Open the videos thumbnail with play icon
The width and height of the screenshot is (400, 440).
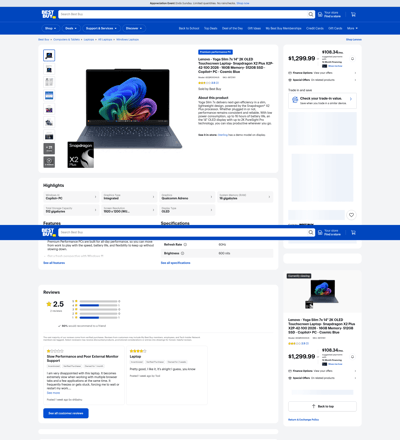(49, 162)
